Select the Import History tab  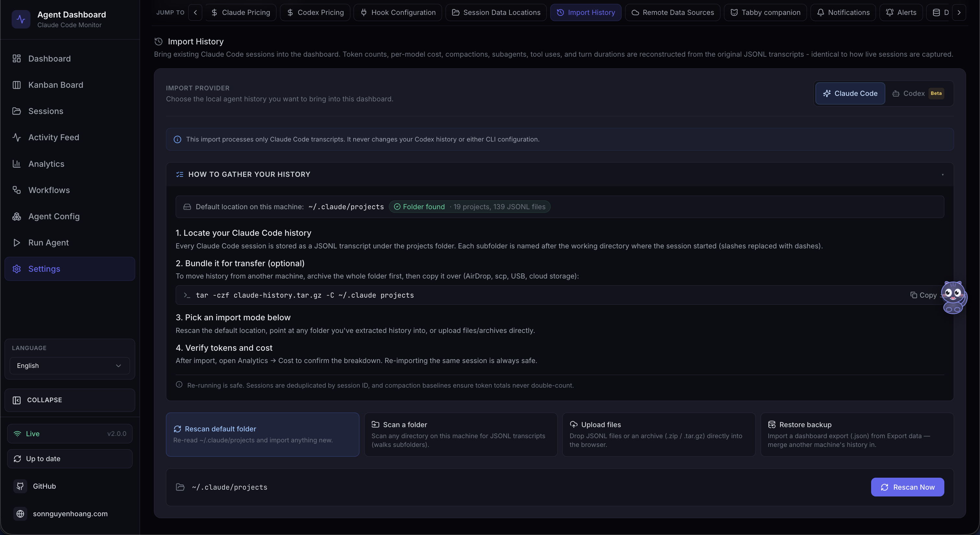point(586,13)
